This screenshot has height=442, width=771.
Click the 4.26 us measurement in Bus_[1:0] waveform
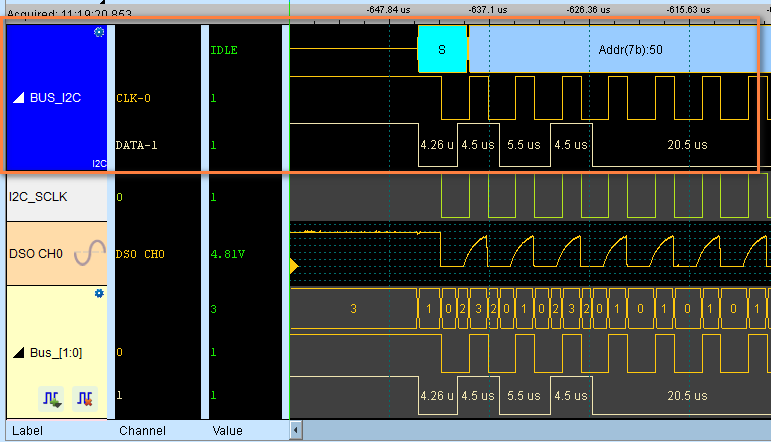tap(437, 395)
